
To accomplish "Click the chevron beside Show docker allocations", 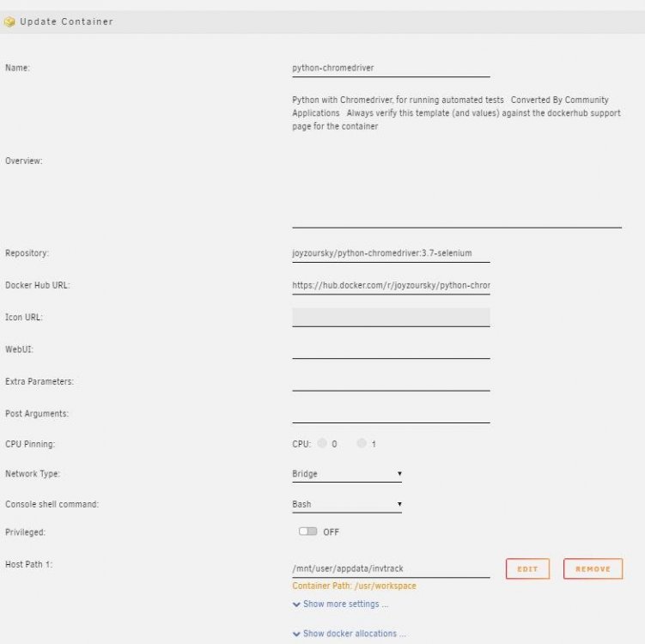I will pyautogui.click(x=296, y=634).
